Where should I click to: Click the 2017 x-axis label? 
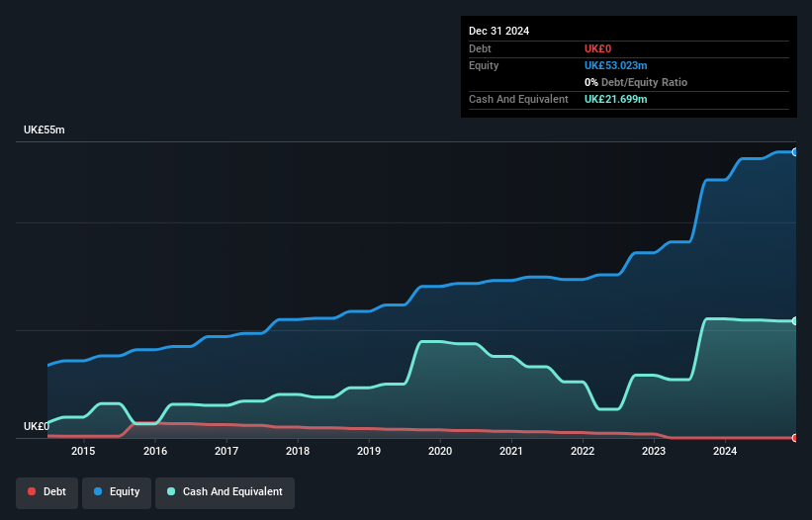point(226,451)
